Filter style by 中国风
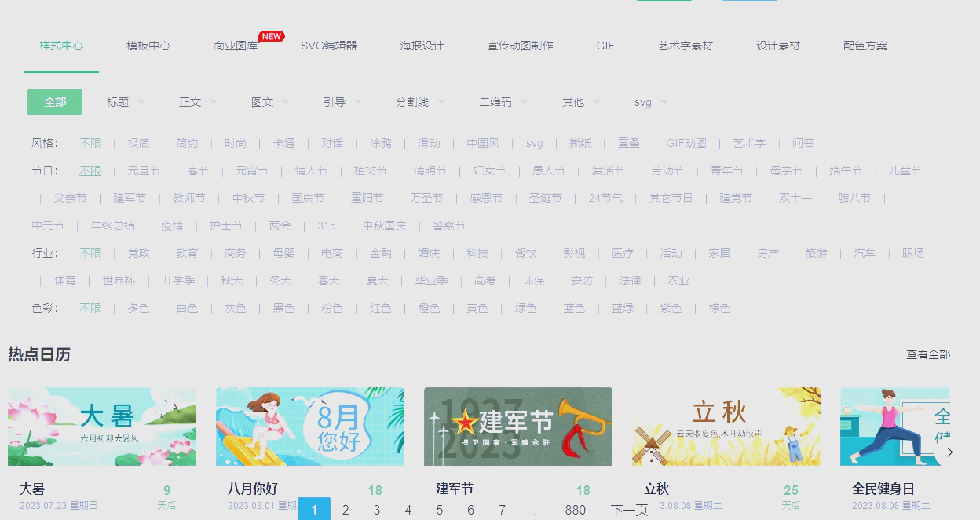Screen dimensions: 980x520 tap(483, 143)
